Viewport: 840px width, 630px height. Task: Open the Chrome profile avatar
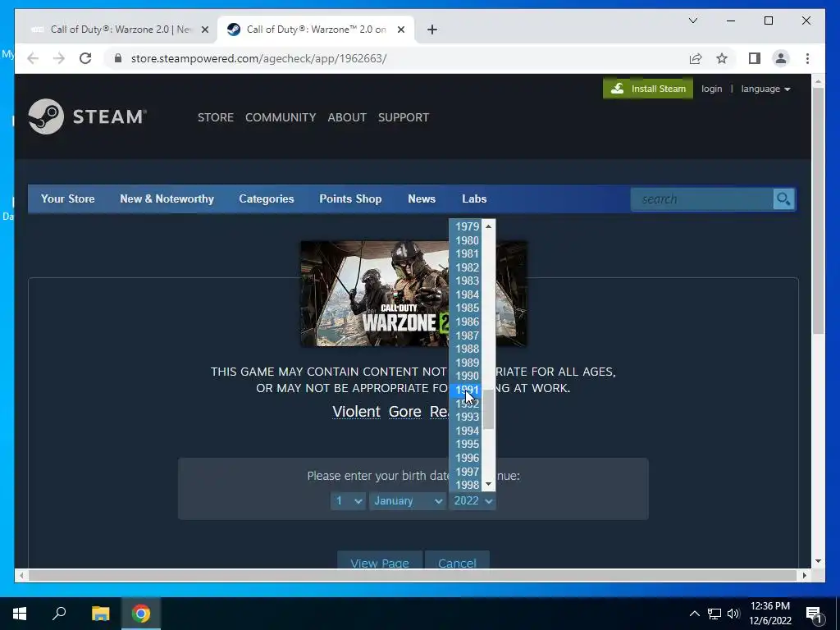click(x=781, y=58)
